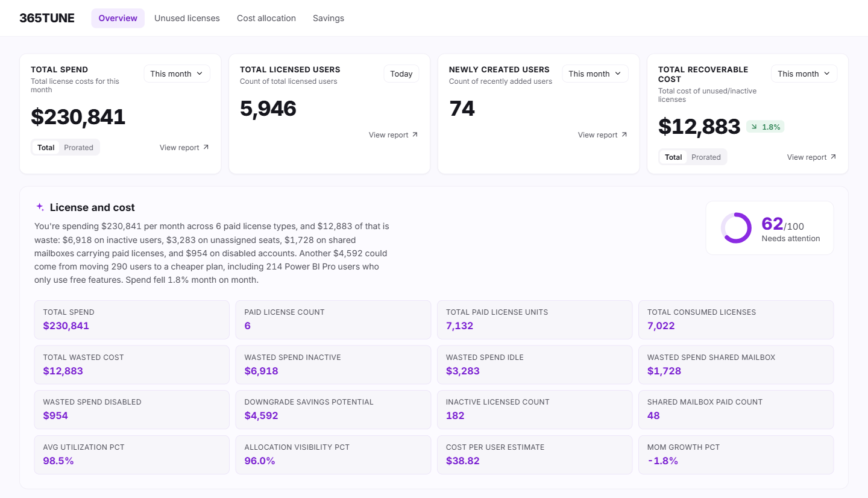Screen dimensions: 868x498
Task: Open View report on the Total Recoverable Cost card
Action: pos(812,157)
